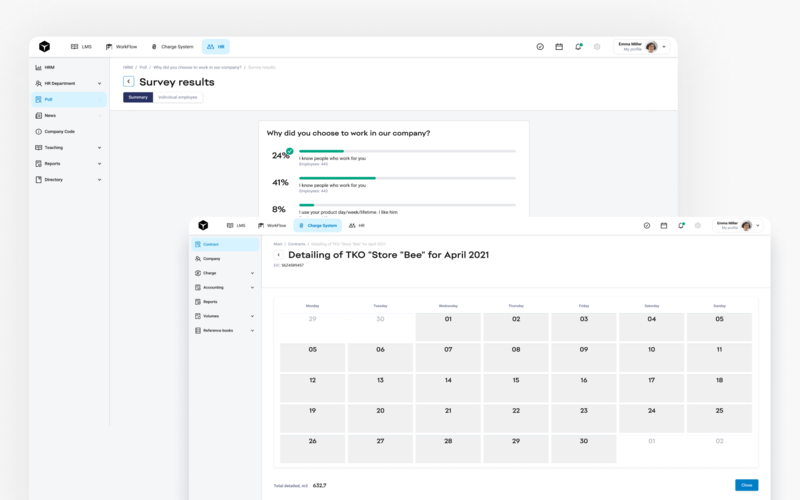Click the checkmark circle icon in HR window header

[x=540, y=46]
